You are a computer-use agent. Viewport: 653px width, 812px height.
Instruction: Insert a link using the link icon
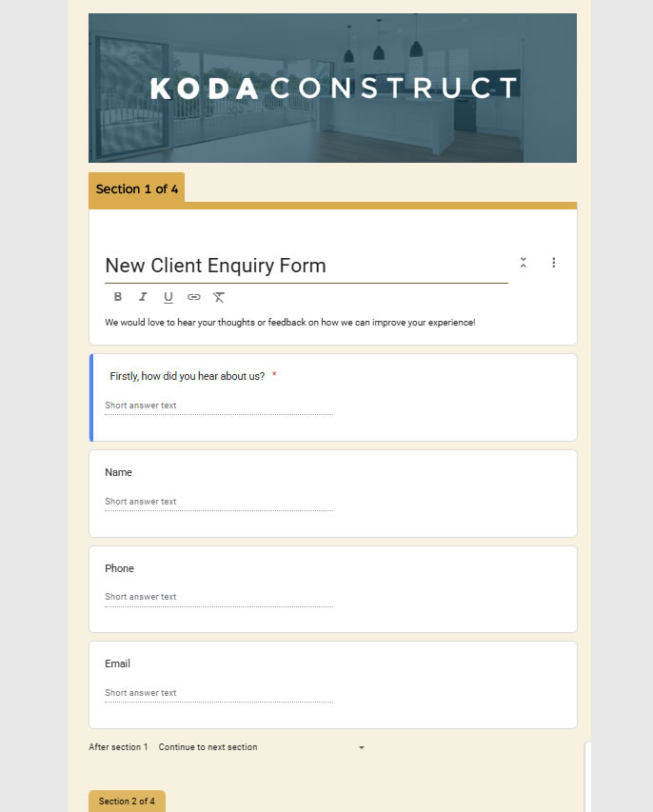point(193,297)
